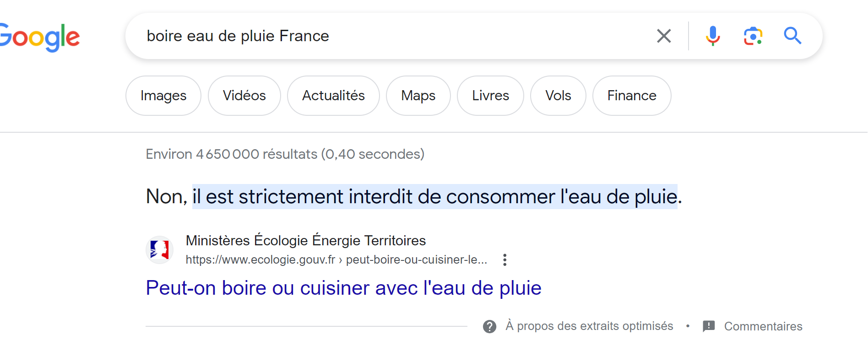Screen dimensions: 868x346
Task: Click the blue magnifier search icon
Action: click(792, 36)
